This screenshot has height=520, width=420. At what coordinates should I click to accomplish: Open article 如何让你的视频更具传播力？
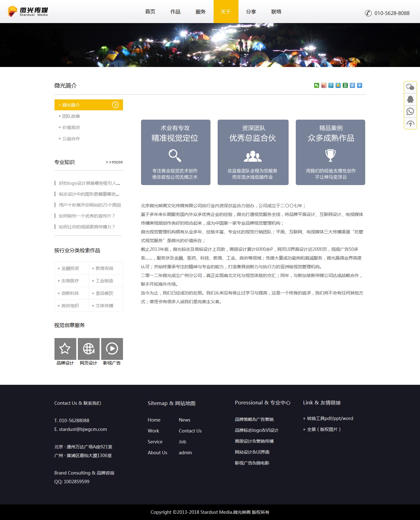[x=87, y=227]
